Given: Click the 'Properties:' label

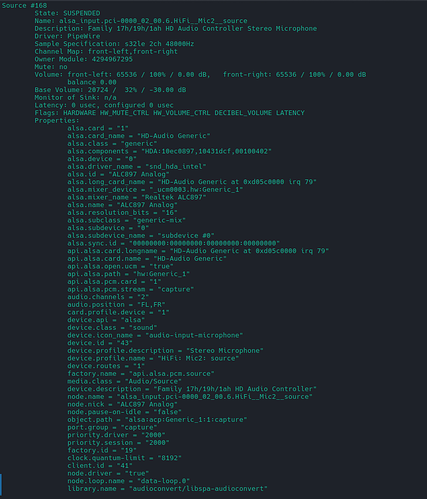Looking at the screenshot, I should tap(57, 120).
